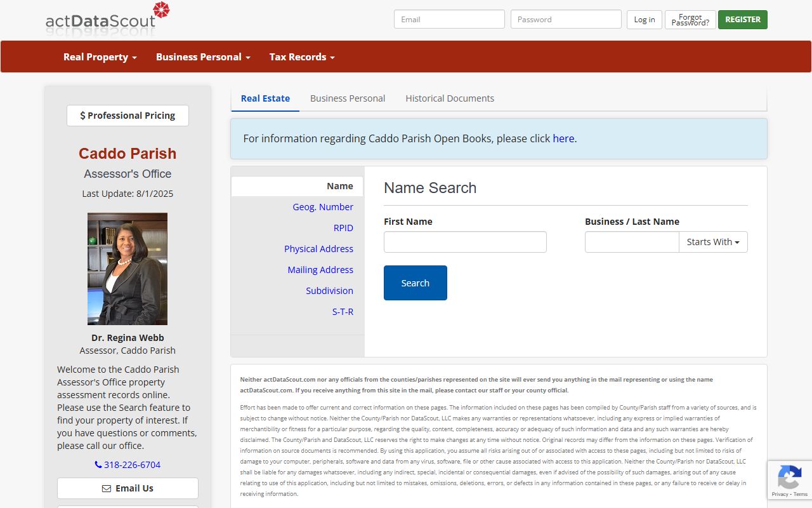Open the Starts With match dropdown
The height and width of the screenshot is (508, 812).
point(712,242)
